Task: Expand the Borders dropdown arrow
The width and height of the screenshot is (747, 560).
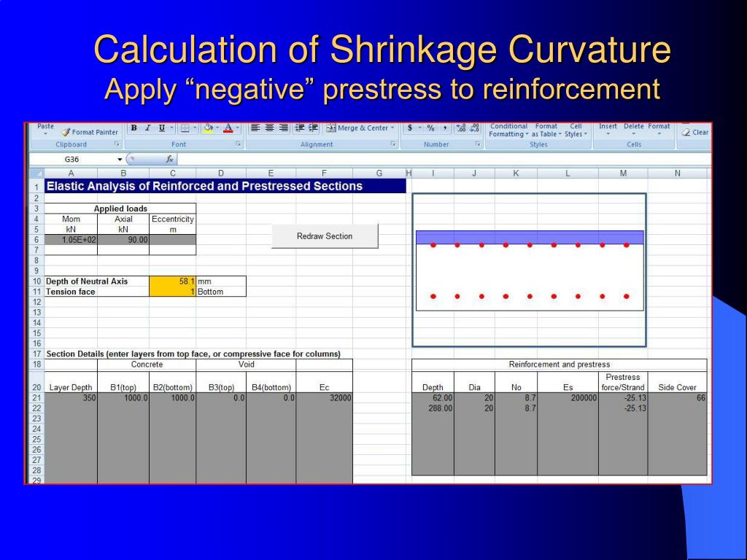Action: (193, 128)
